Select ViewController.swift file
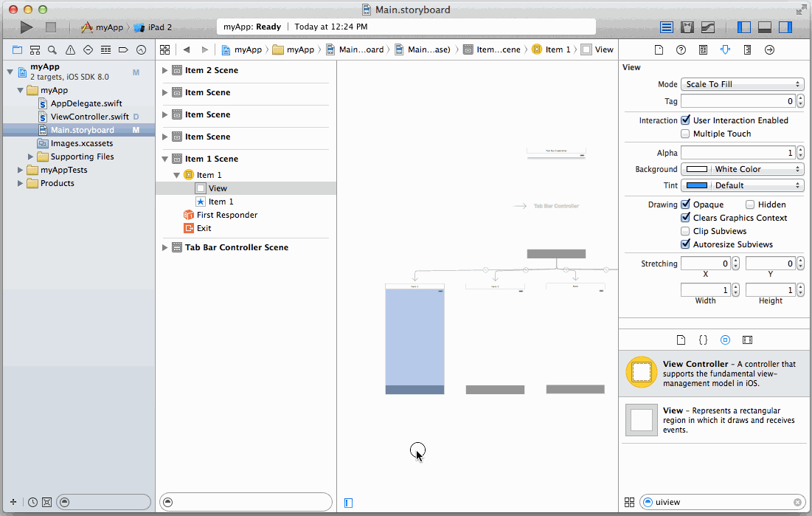Image resolution: width=812 pixels, height=516 pixels. [89, 117]
